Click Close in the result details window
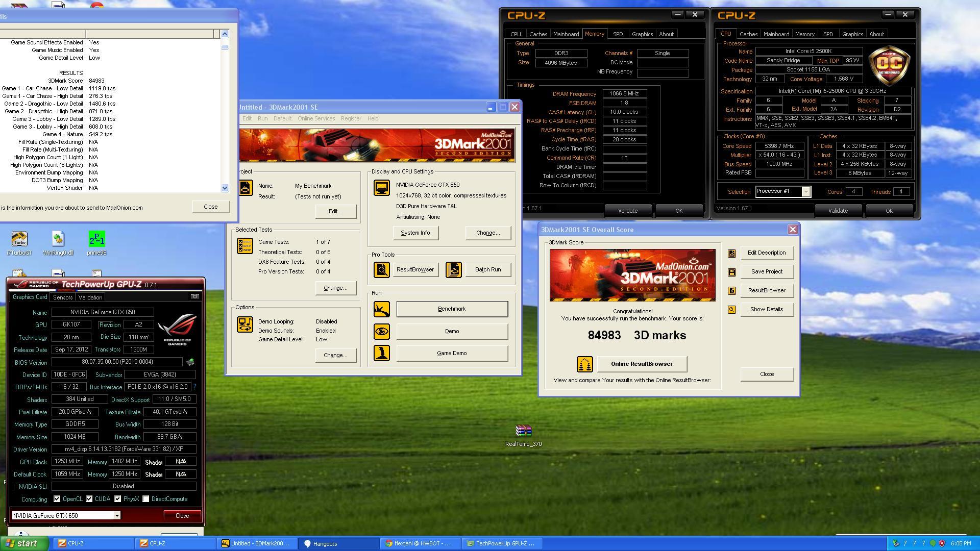 (210, 207)
